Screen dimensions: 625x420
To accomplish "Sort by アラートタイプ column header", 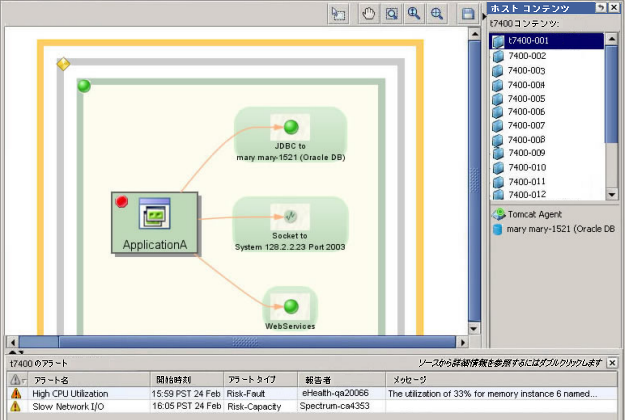I will (260, 379).
